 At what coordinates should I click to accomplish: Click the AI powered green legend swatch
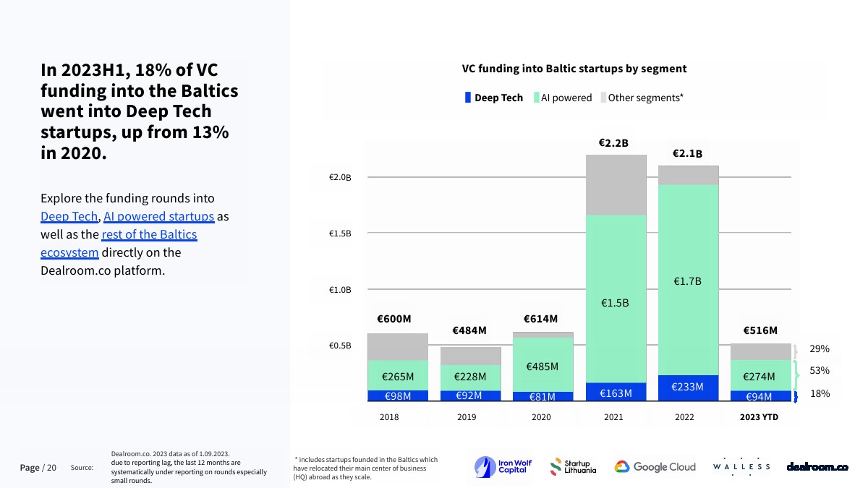pyautogui.click(x=536, y=98)
